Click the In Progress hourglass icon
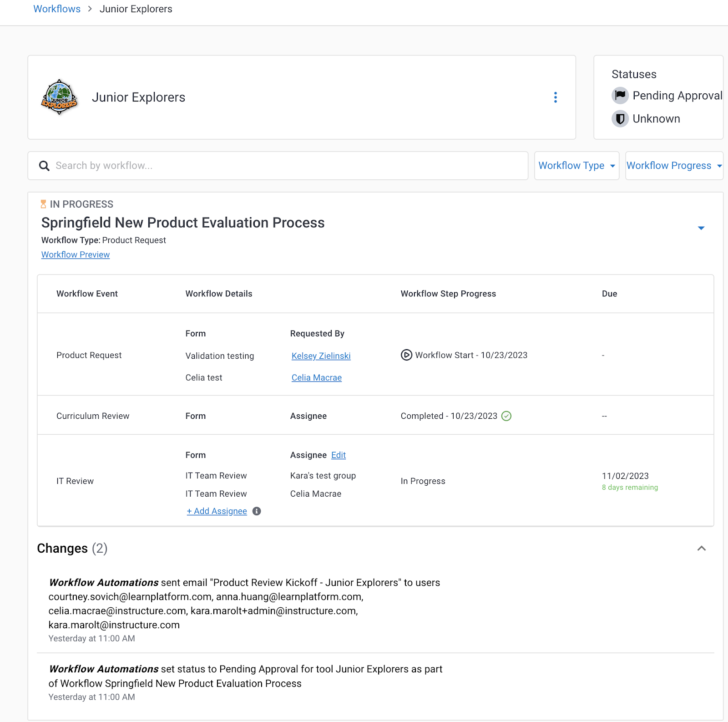Screen dimensions: 728x722 point(43,204)
